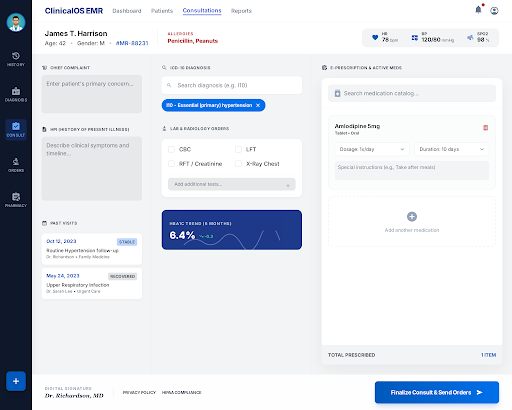Click the HbA1c trend card
The image size is (512, 410).
pyautogui.click(x=232, y=230)
